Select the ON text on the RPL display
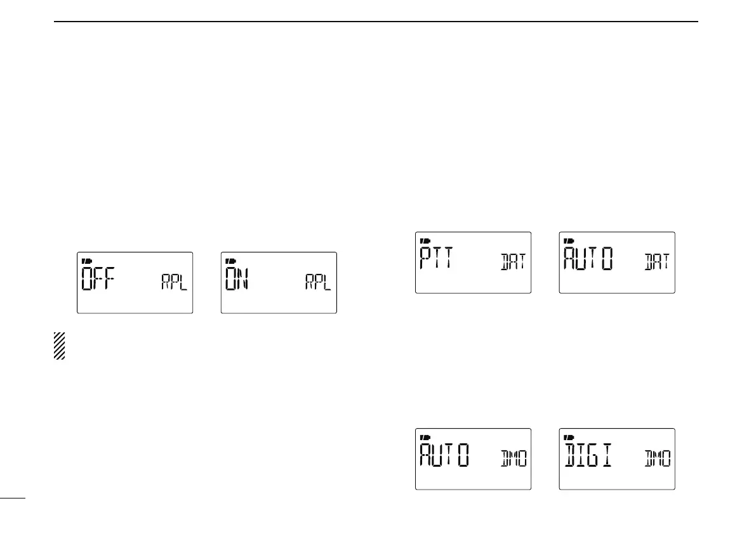 tap(239, 281)
